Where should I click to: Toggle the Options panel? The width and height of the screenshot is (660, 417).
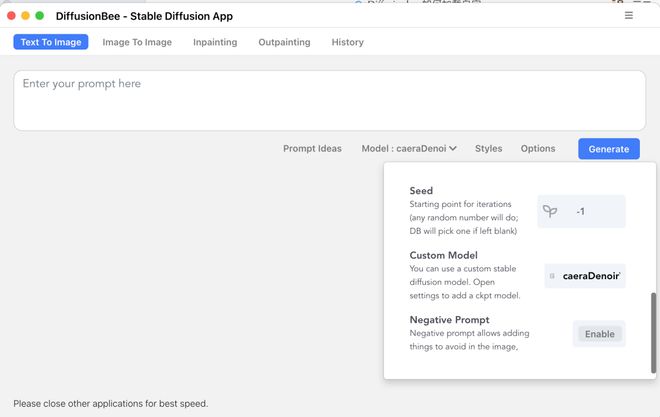pos(538,149)
